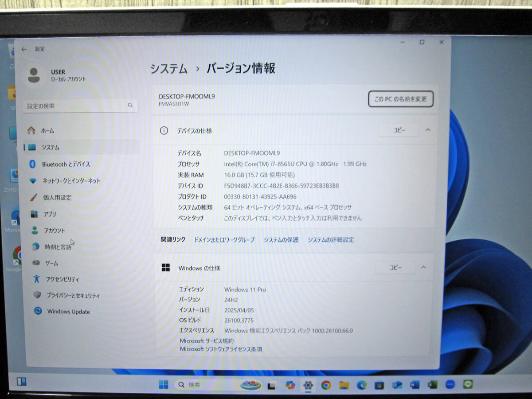Click version value 24H2

[x=231, y=300]
